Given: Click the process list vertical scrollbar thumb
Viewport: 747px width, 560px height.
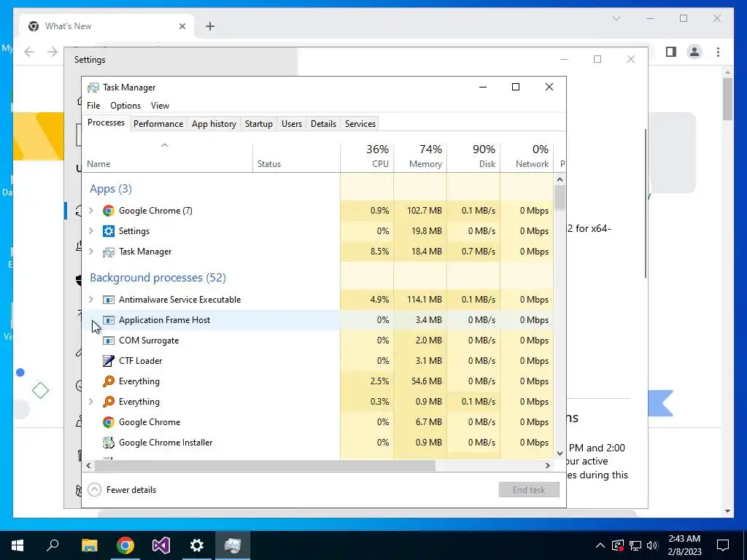Looking at the screenshot, I should coord(560,198).
